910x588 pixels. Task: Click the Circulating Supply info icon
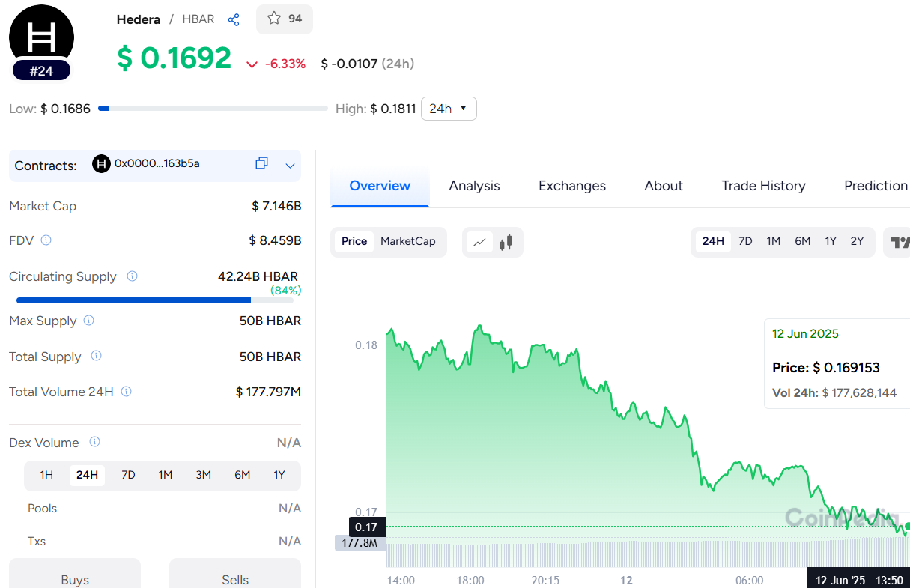(133, 276)
